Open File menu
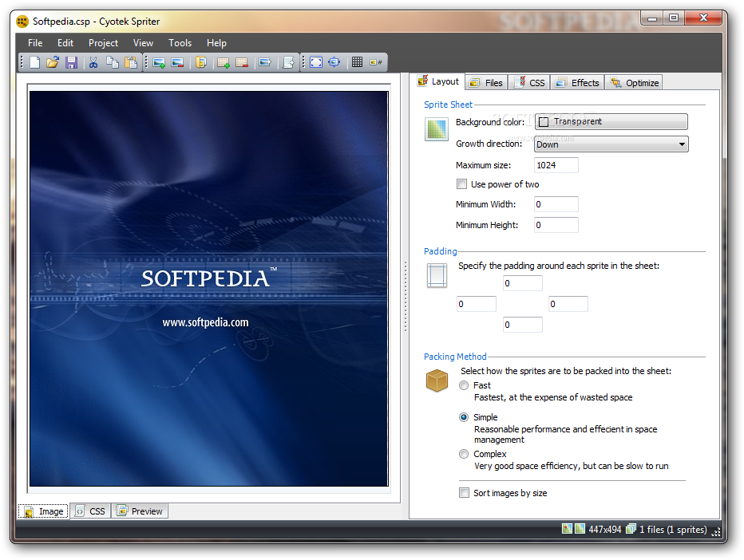The width and height of the screenshot is (744, 560). [35, 43]
